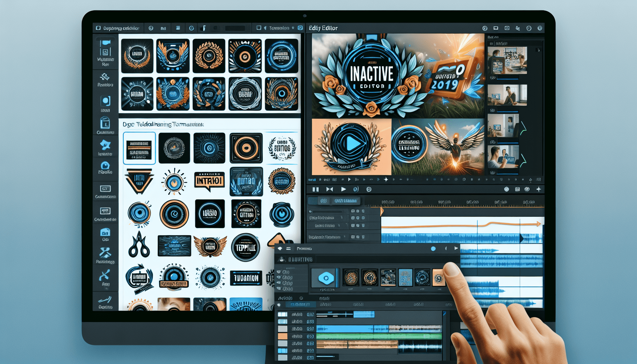Expand the green arrow beside fourth side thumbnail
Viewport: 637px width, 364px height.
[x=523, y=160]
